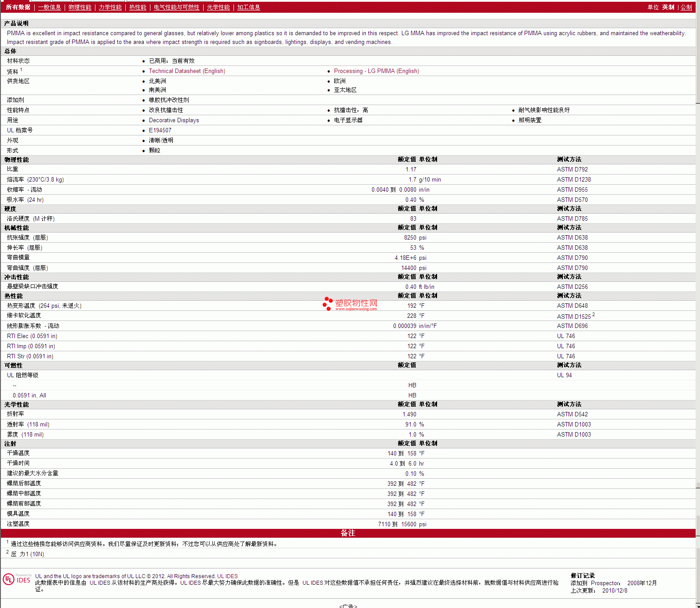Click the 注塑温度 row label
The image size is (700, 608).
18,524
